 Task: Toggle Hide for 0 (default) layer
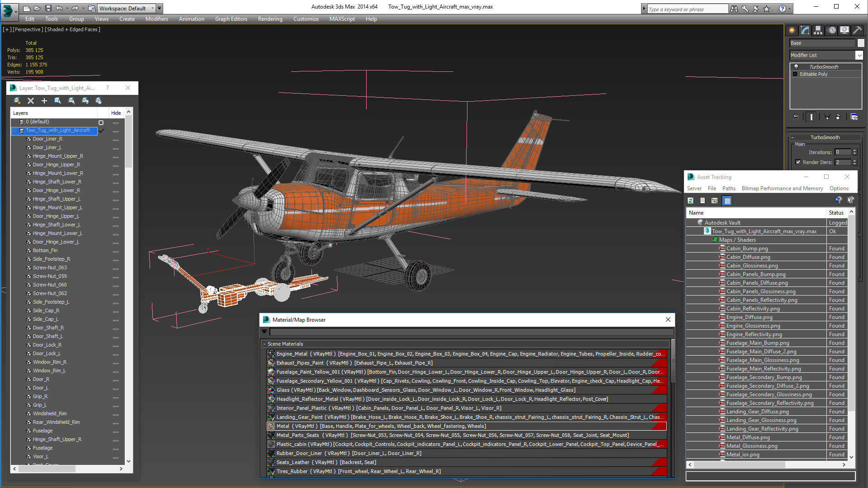click(116, 122)
